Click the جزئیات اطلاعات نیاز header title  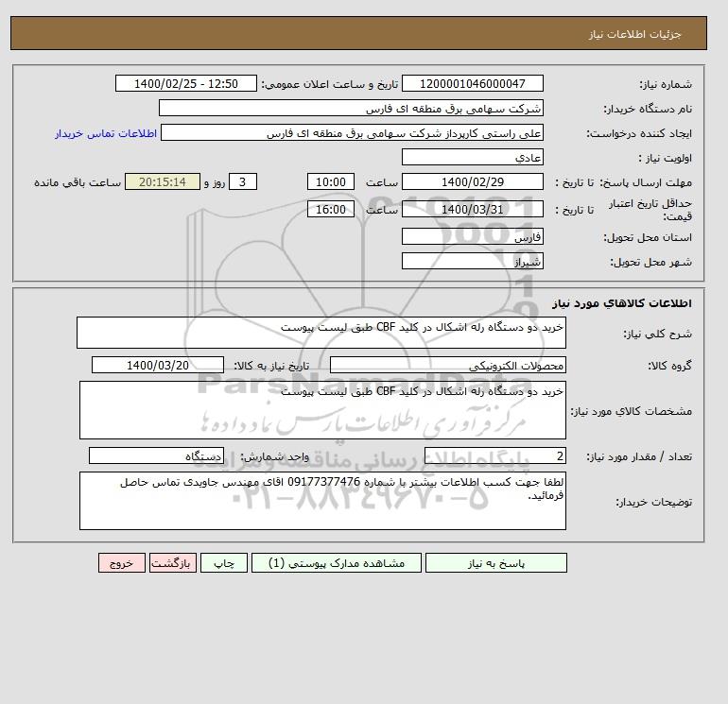(x=634, y=34)
